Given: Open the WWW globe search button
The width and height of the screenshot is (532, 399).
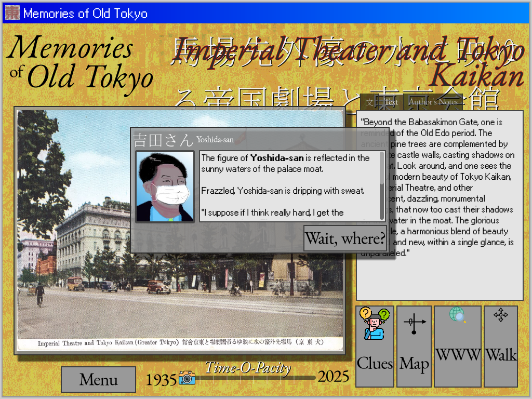Looking at the screenshot, I should point(457,347).
